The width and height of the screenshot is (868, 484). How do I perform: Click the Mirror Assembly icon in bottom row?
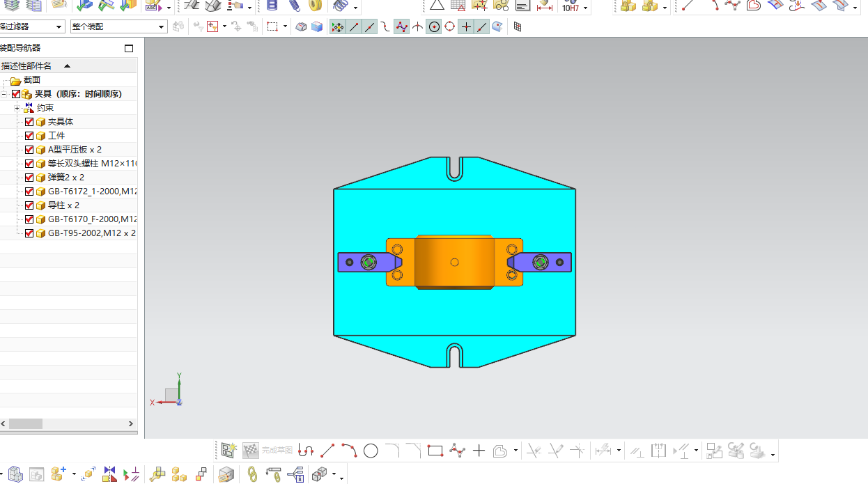[x=109, y=474]
